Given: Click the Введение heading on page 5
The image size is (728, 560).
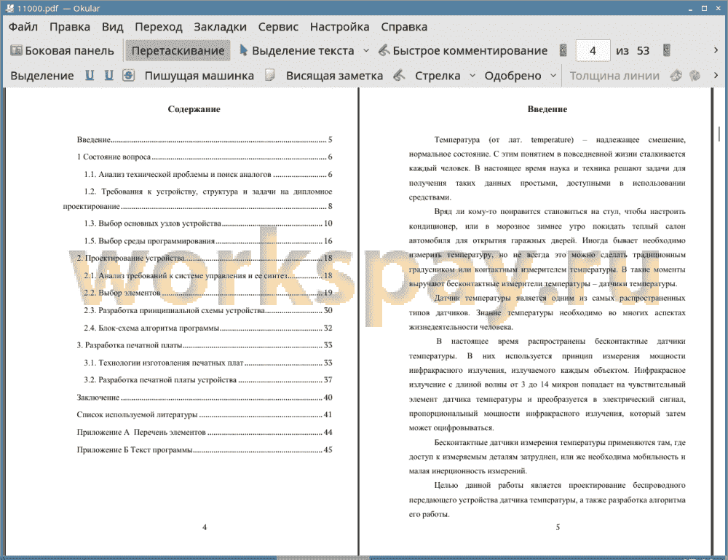Looking at the screenshot, I should point(547,109).
